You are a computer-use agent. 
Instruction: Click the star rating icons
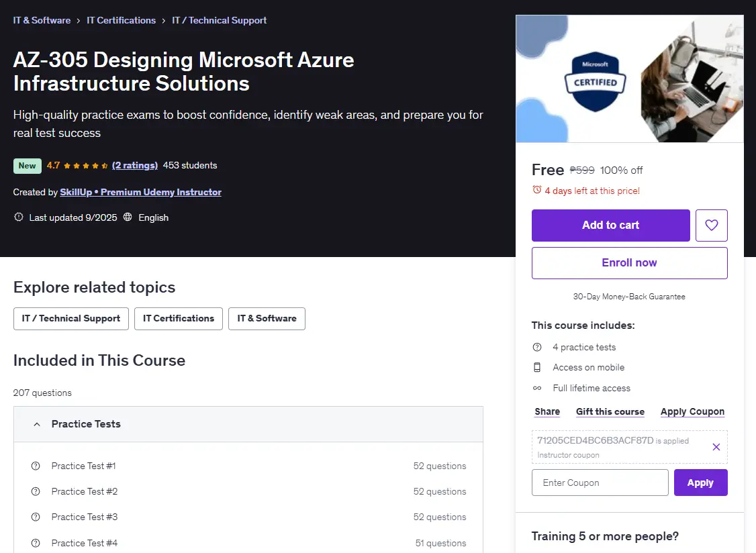pyautogui.click(x=85, y=165)
